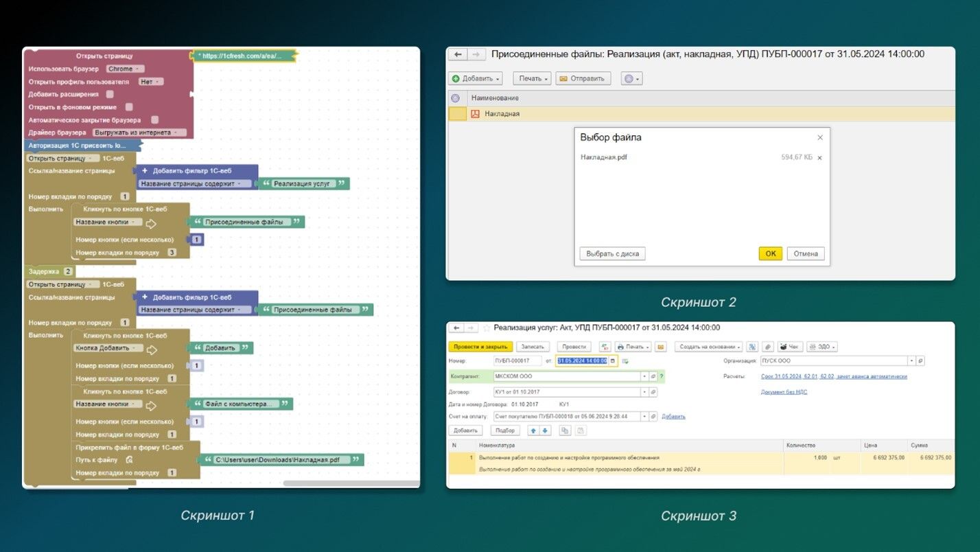
Task: Open the Создать на основании dropdown
Action: coord(708,347)
